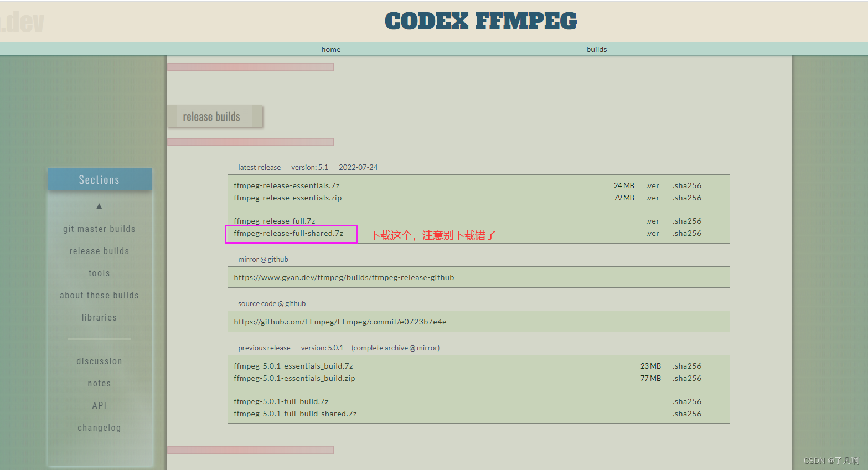Open the gyan.dev github mirror URL
Viewport: 868px width, 470px height.
344,277
